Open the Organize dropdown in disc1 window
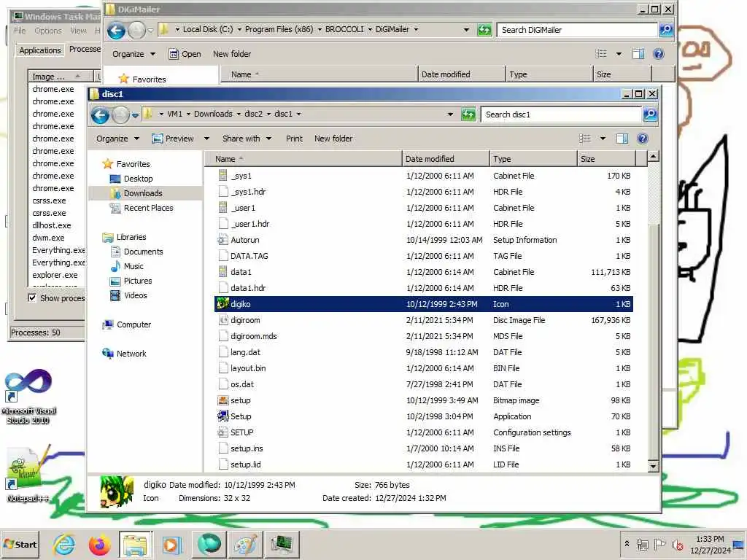Image resolution: width=747 pixels, height=560 pixels. point(117,139)
